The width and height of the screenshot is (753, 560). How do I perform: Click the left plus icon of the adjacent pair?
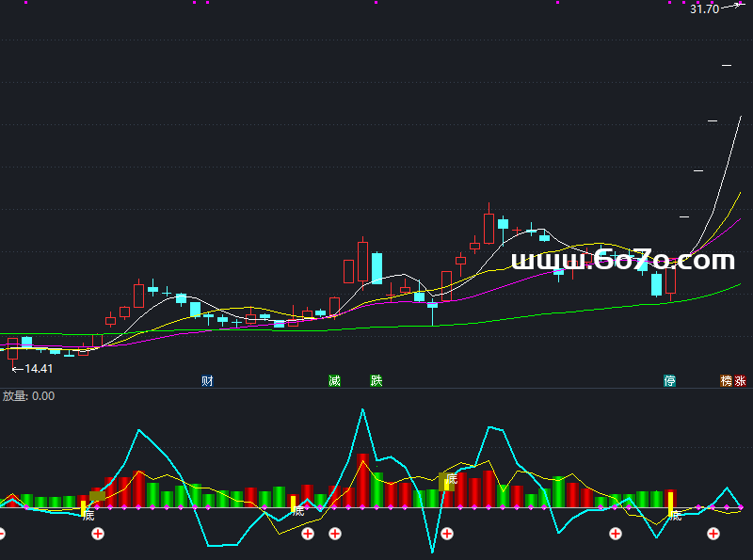coord(307,535)
